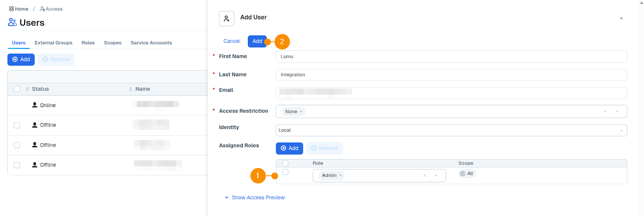Click the Home breadcrumb icon
This screenshot has height=216, width=644.
(11, 9)
